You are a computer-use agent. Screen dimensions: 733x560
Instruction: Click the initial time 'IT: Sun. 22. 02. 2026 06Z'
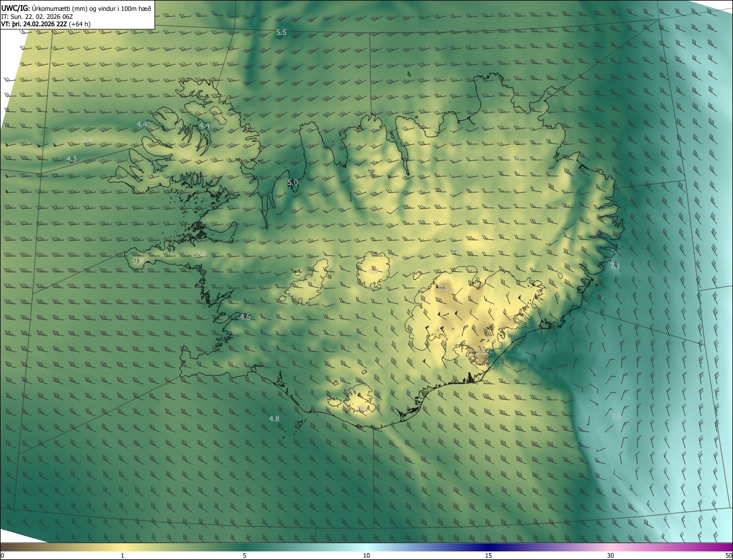(x=37, y=17)
